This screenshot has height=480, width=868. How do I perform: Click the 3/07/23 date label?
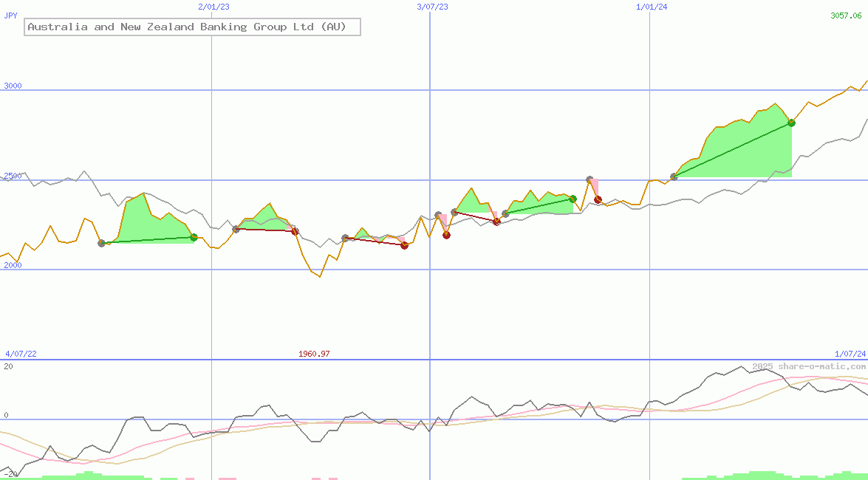pyautogui.click(x=432, y=7)
